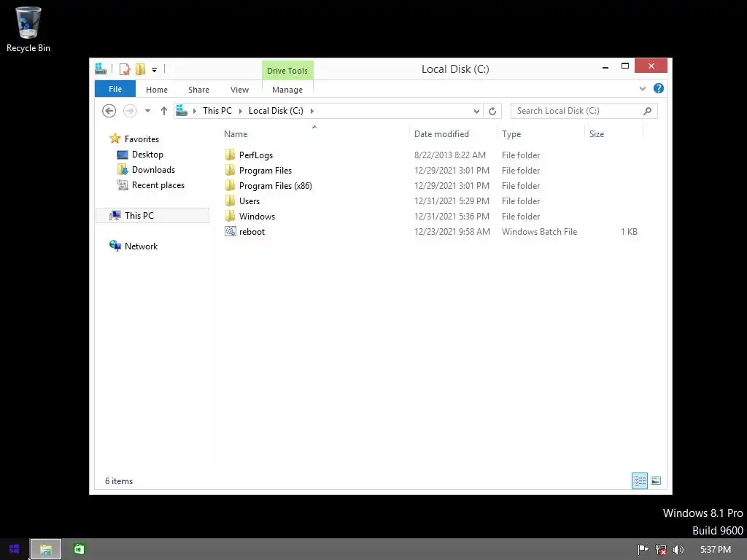Select Recent places under Favorites

pos(158,184)
